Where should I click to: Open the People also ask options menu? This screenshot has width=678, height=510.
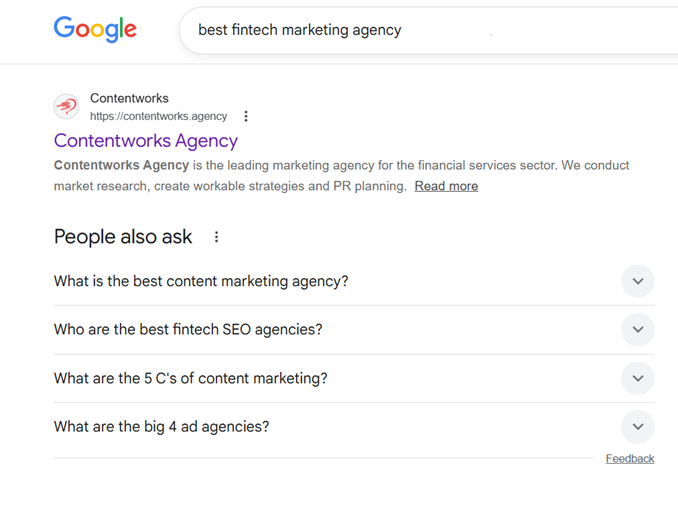pos(216,237)
